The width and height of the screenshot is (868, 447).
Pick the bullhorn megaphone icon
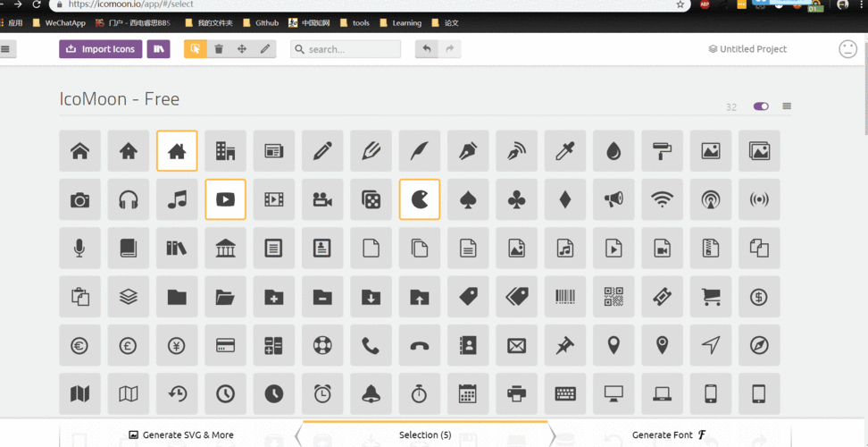point(613,199)
